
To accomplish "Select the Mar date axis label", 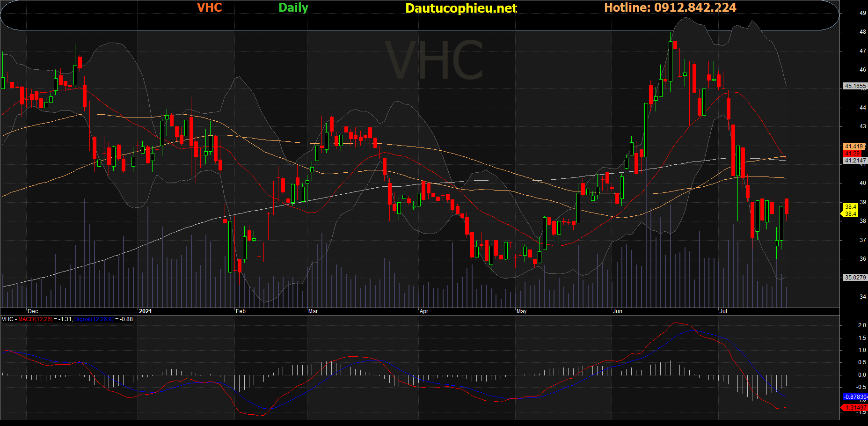I will click(313, 311).
